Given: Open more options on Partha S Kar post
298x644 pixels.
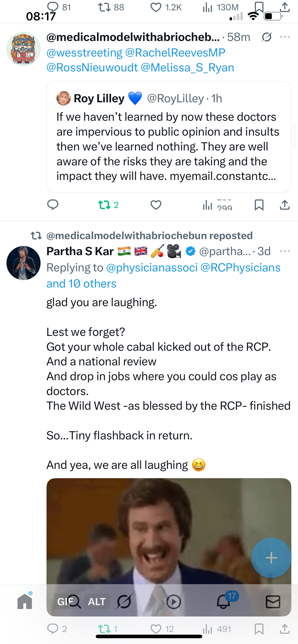Looking at the screenshot, I should pos(285,251).
